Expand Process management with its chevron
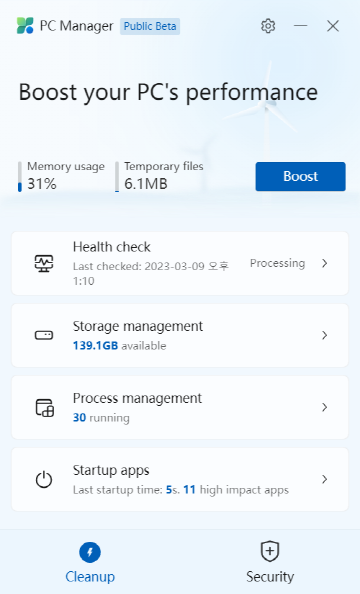The image size is (360, 594). (324, 407)
